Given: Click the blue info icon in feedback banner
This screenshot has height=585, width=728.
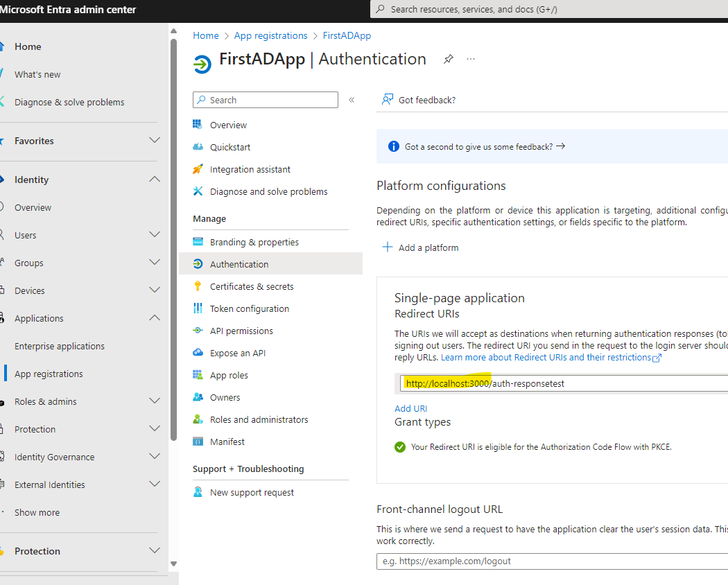Looking at the screenshot, I should click(393, 146).
